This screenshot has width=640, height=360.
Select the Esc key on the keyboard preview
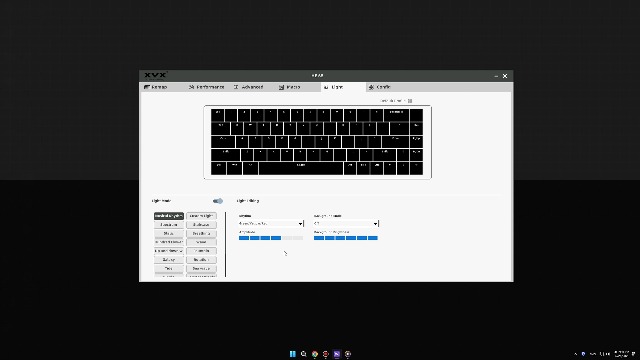coord(218,115)
